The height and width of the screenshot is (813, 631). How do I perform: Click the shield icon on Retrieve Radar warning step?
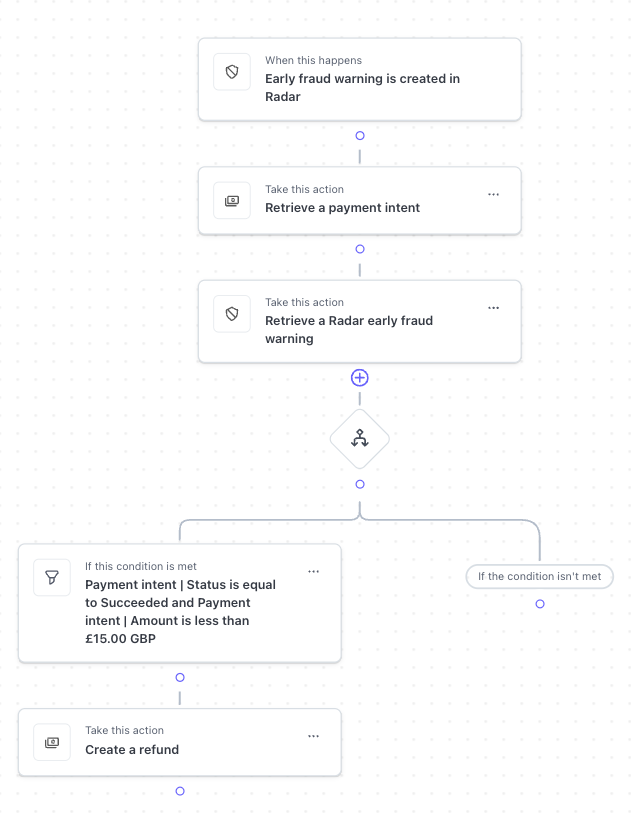point(232,314)
